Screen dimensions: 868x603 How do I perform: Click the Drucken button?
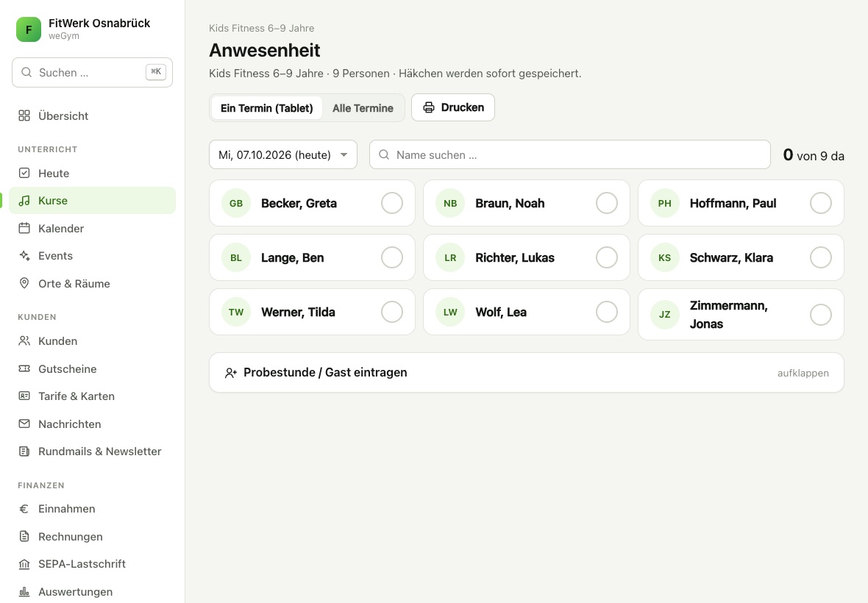(453, 107)
